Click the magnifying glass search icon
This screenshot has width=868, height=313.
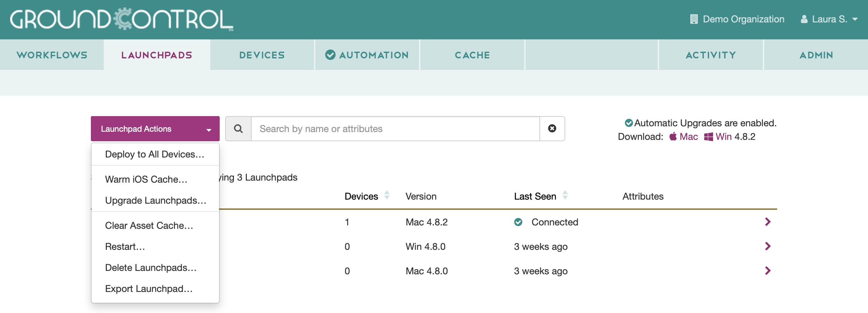(x=238, y=129)
